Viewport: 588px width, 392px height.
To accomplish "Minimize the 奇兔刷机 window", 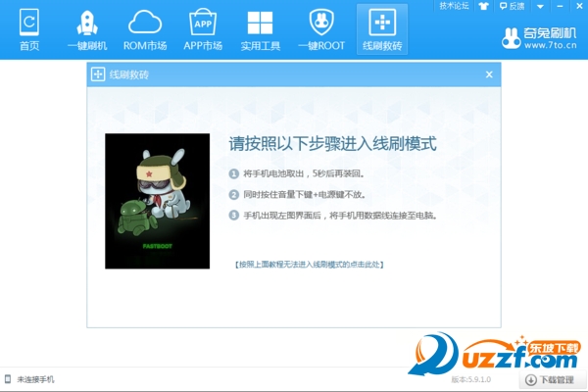I will (560, 6).
